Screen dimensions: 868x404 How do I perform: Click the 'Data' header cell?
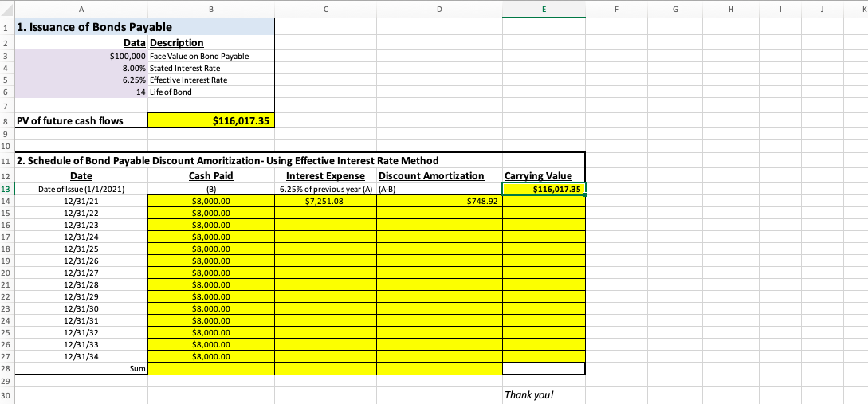pyautogui.click(x=81, y=43)
